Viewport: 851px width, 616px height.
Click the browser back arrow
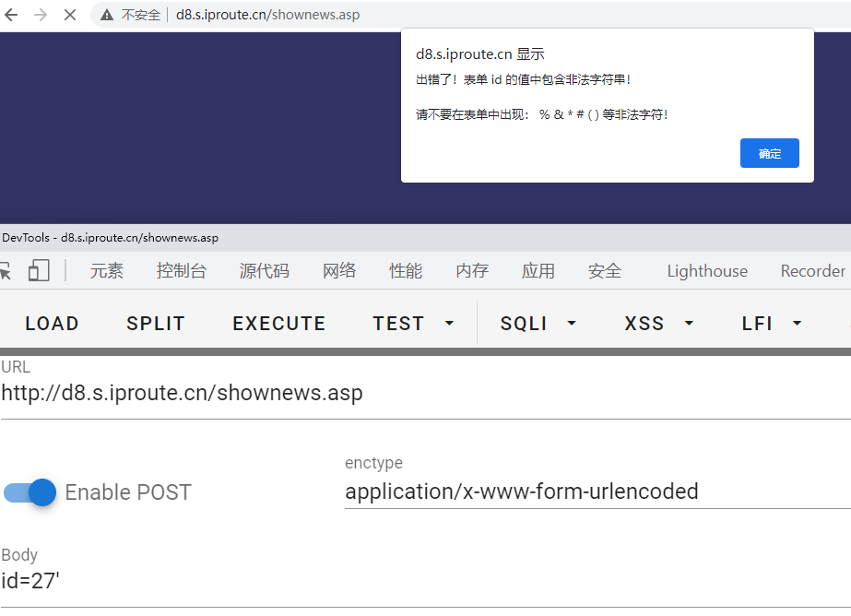[x=12, y=15]
